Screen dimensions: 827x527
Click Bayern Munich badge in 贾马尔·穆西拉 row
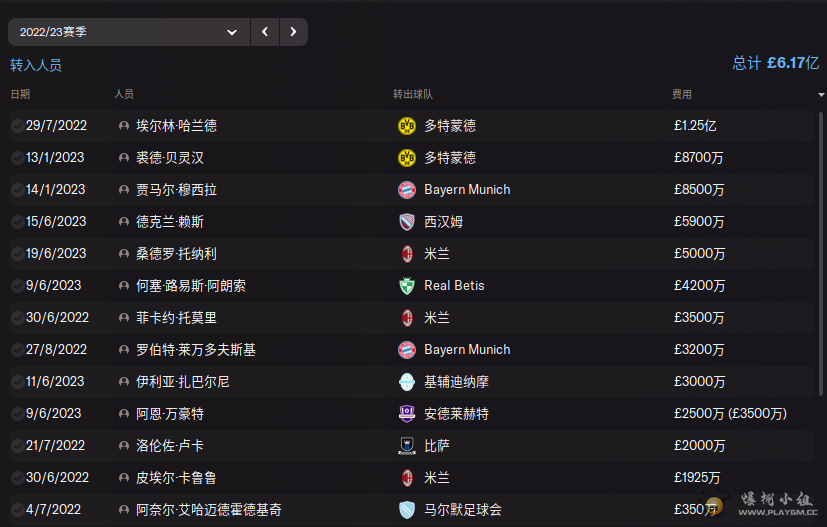(x=406, y=190)
